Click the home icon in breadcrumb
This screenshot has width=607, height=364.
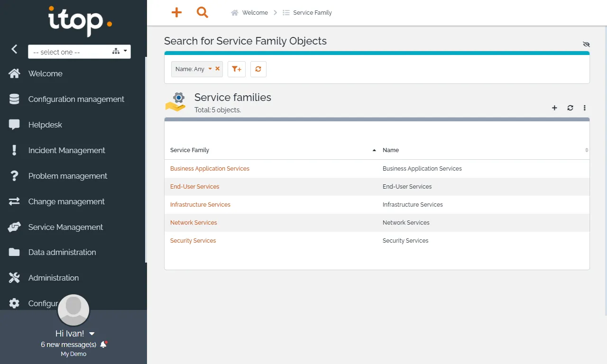tap(235, 13)
